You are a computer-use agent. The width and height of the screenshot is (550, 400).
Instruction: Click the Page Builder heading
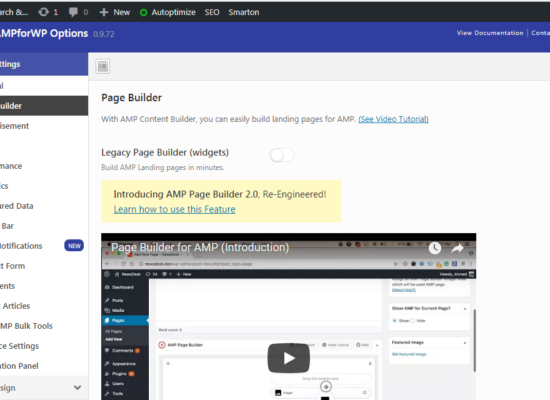coord(132,98)
